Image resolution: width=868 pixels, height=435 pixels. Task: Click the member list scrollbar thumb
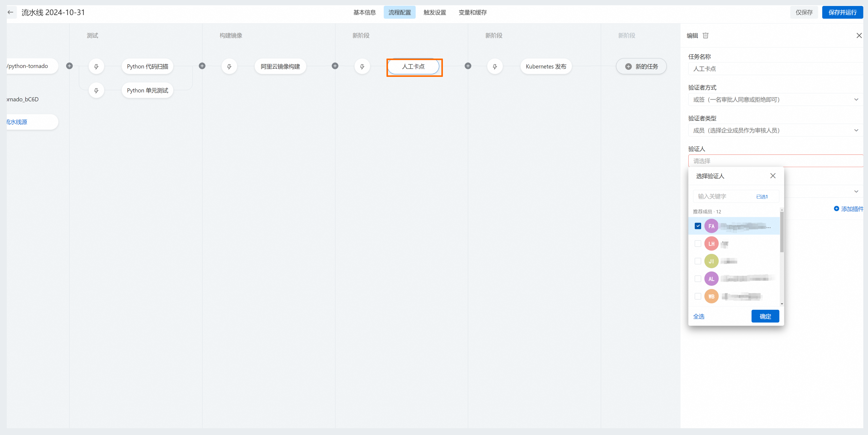point(782,232)
